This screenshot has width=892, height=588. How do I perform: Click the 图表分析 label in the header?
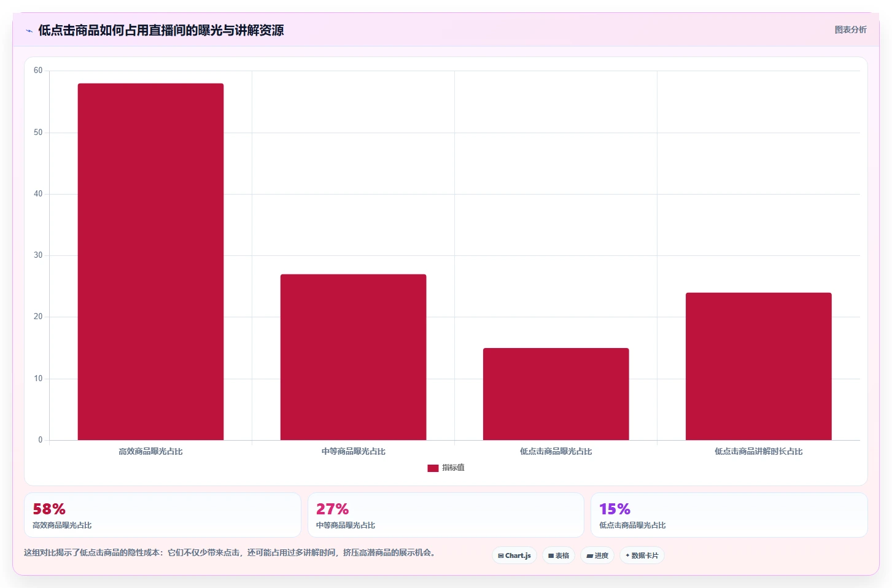[x=850, y=29]
